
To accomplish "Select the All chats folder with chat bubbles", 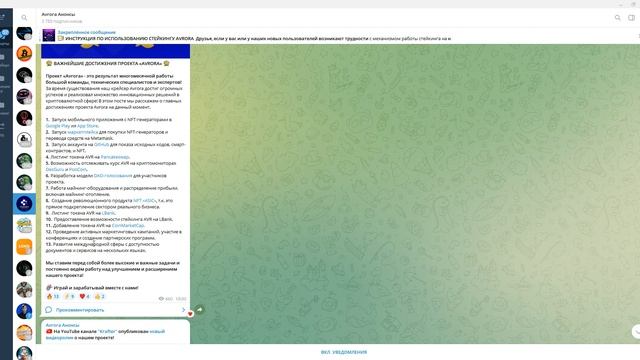I will coord(4,36).
